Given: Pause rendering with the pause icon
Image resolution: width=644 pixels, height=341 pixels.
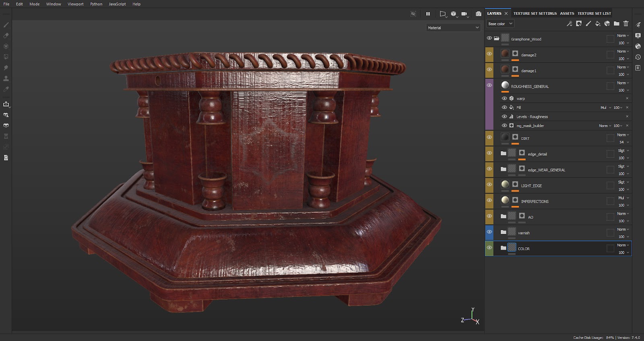Looking at the screenshot, I should (428, 14).
